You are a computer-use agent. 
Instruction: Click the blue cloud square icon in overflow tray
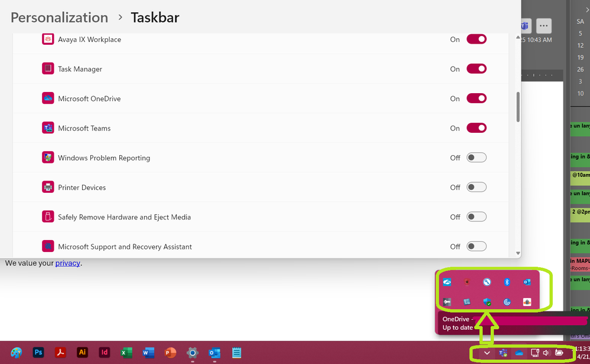[x=447, y=282]
